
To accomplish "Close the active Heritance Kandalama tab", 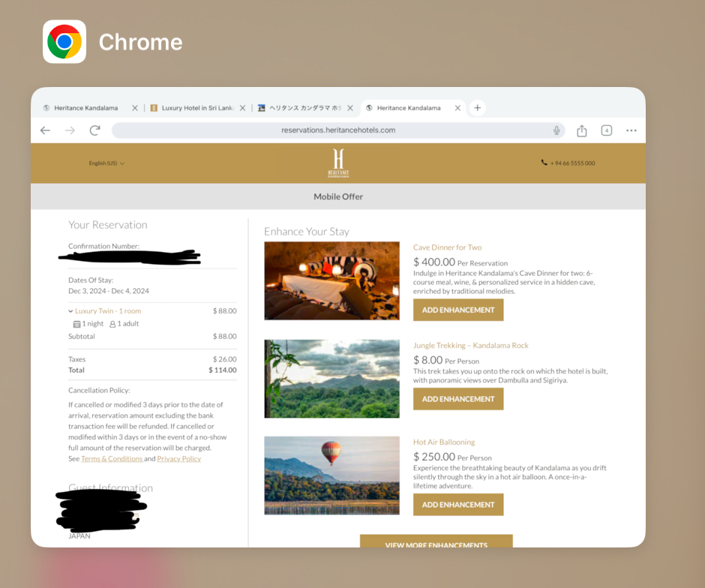I will point(457,108).
